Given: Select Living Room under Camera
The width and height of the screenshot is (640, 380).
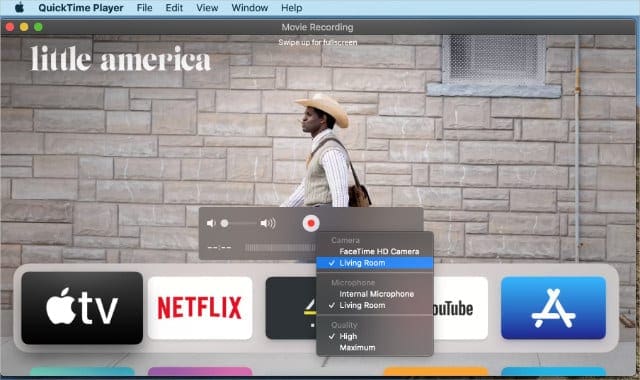Looking at the screenshot, I should [375, 263].
